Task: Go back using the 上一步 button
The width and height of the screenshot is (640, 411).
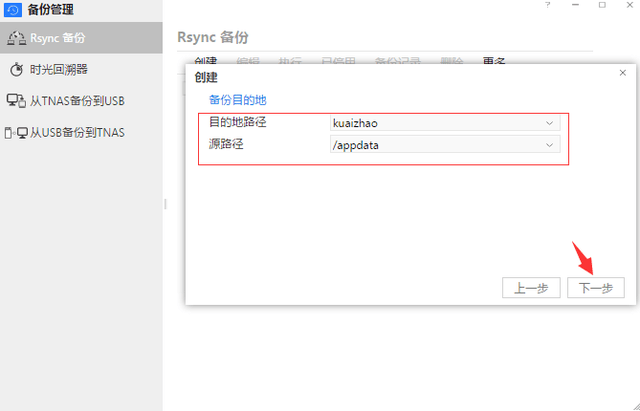Action: point(531,288)
